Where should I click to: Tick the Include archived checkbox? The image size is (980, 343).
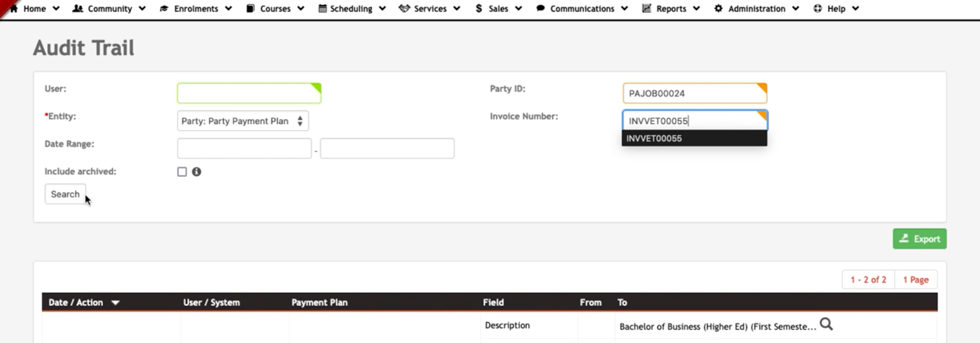182,172
